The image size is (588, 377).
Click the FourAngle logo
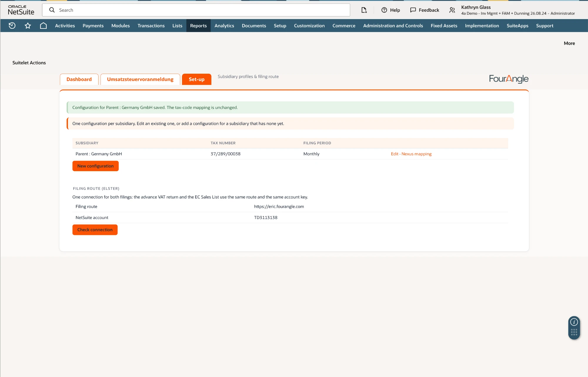click(509, 79)
